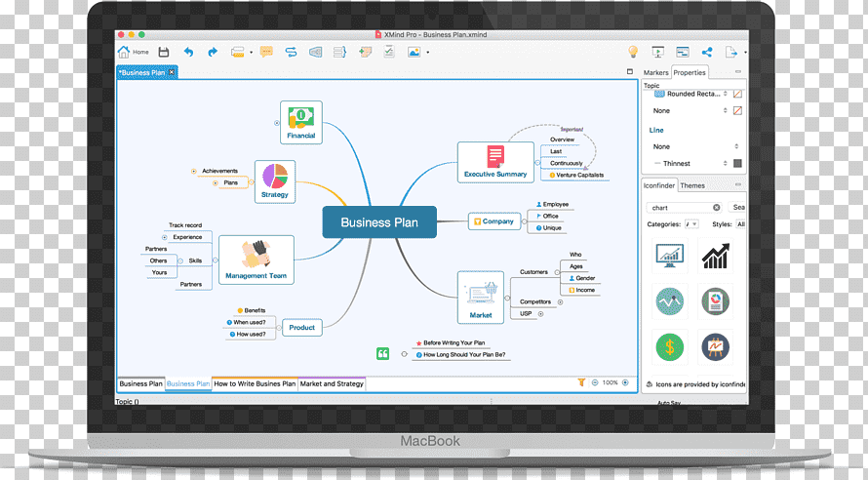Add a callout using the speech bubble icon
The width and height of the screenshot is (868, 480).
[x=266, y=52]
